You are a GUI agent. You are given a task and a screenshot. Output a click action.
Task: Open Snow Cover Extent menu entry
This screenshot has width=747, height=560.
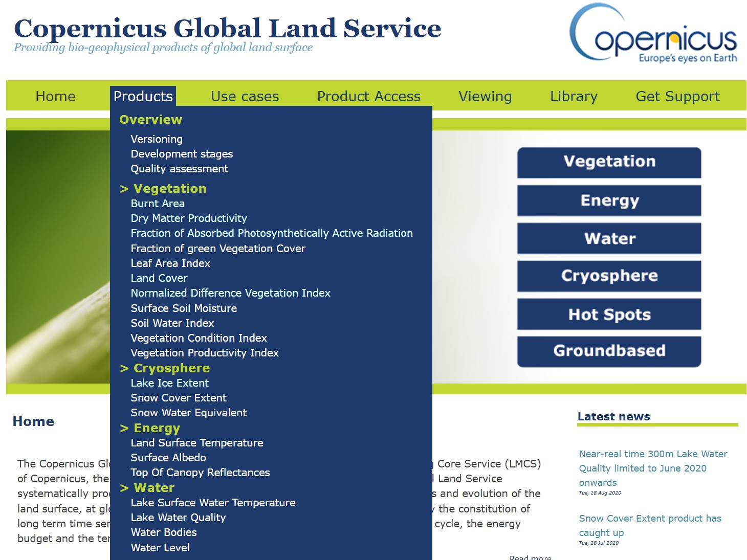(x=179, y=398)
